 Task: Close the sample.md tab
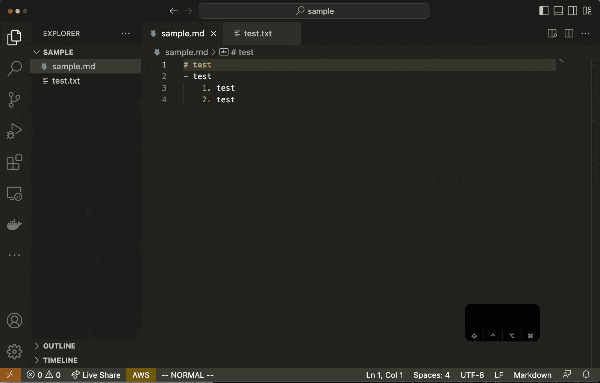(x=214, y=34)
